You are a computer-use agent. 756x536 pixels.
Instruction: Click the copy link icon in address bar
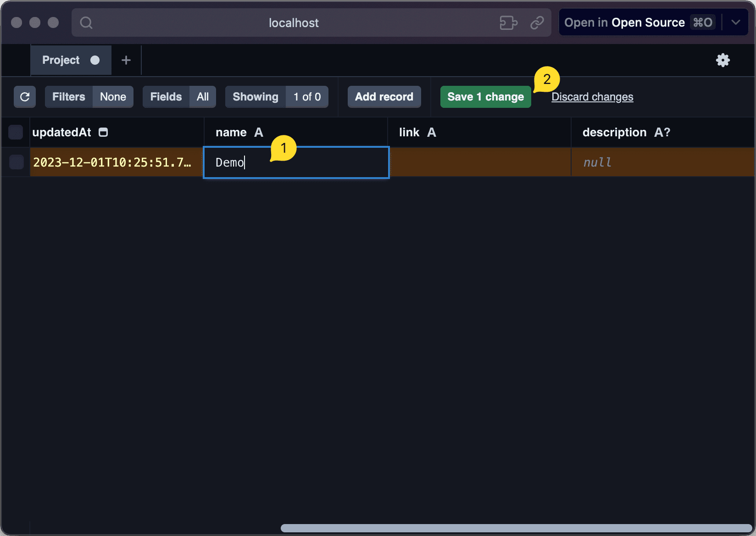point(537,22)
